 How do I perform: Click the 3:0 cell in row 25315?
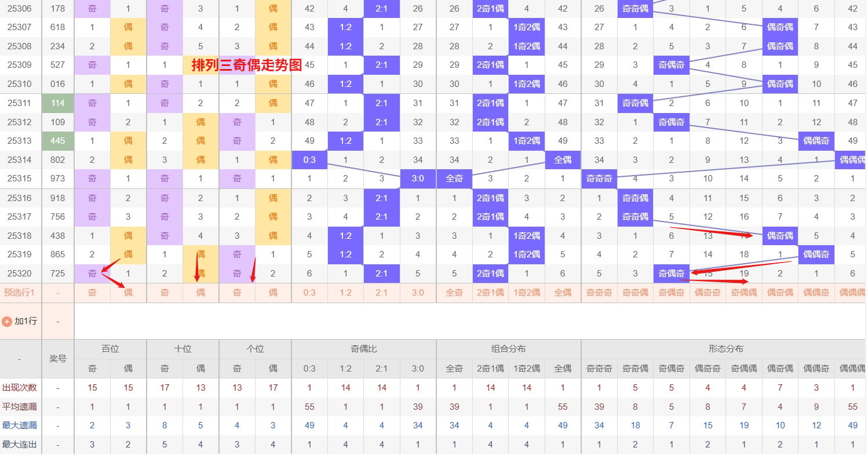click(418, 179)
